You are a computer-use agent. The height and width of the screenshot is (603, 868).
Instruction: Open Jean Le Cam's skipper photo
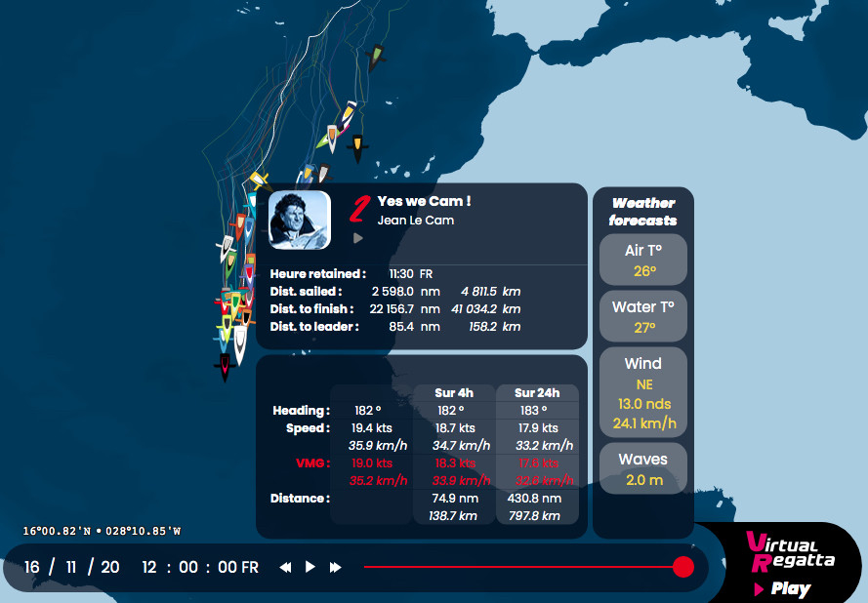click(299, 219)
